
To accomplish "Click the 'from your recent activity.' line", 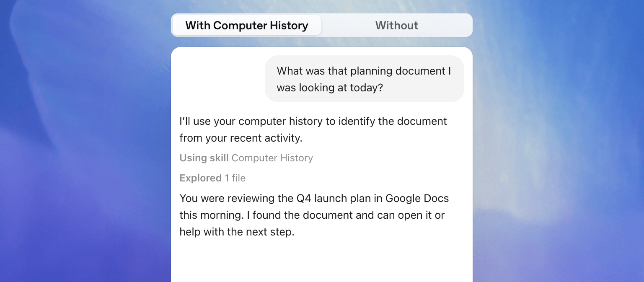I will pos(241,138).
